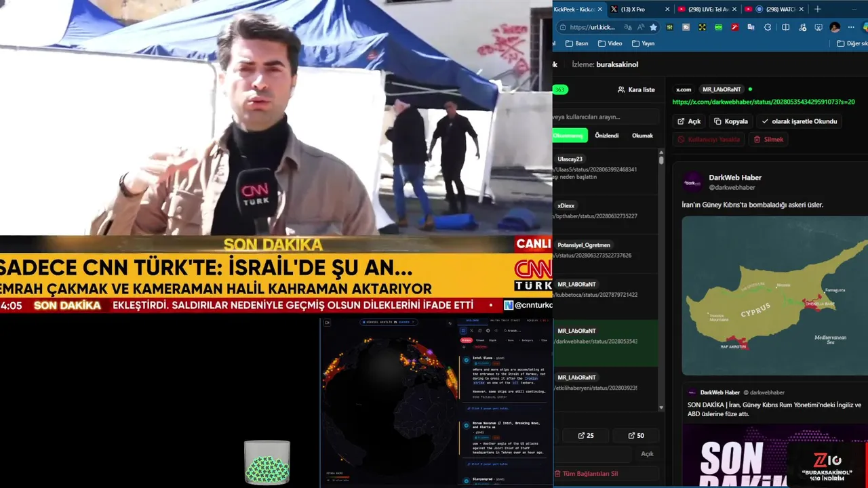Image resolution: width=868 pixels, height=488 pixels.
Task: Click the DarkWeb Haber account name
Action: 735,178
